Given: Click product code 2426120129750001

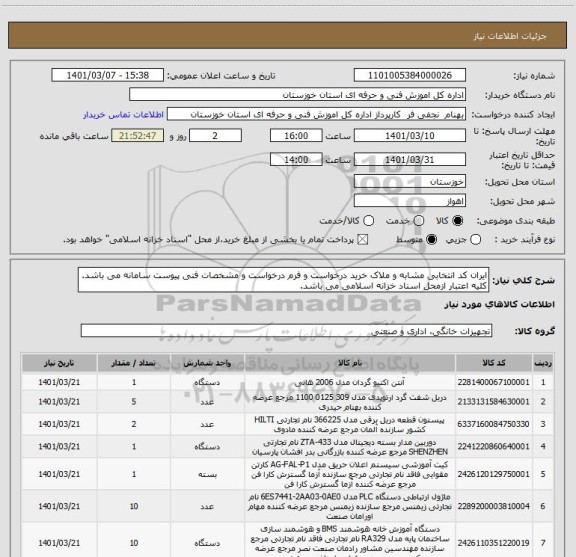Looking at the screenshot, I should 494,474.
